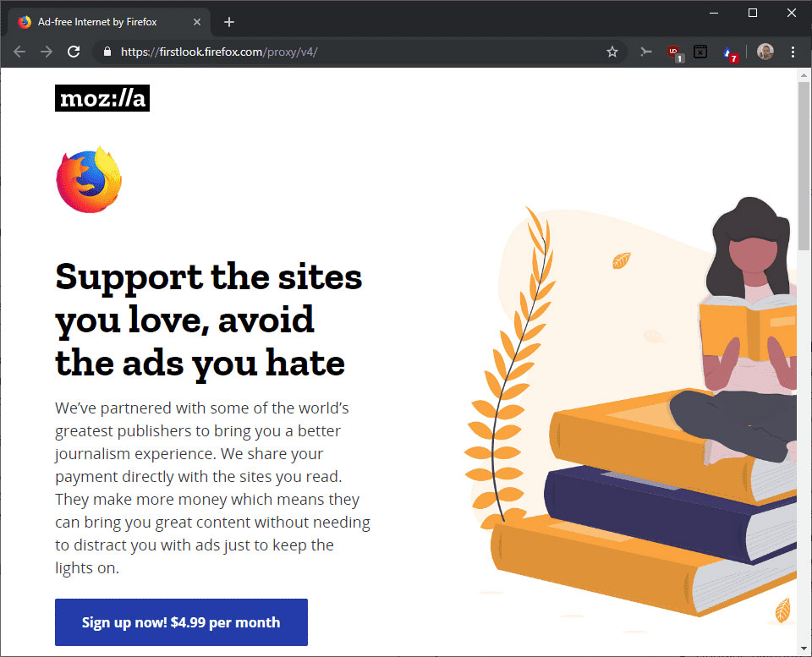The width and height of the screenshot is (812, 657).
Task: Focus the address bar showing firstlook.firefox.com
Action: tap(357, 52)
